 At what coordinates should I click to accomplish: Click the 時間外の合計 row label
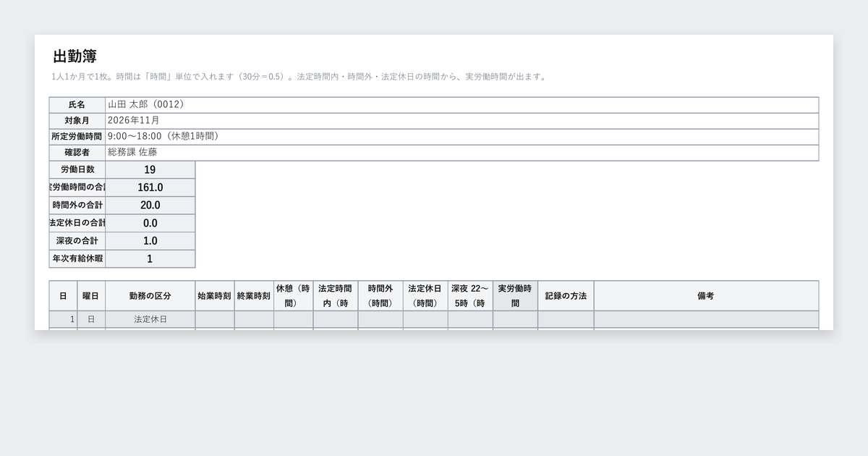(77, 206)
